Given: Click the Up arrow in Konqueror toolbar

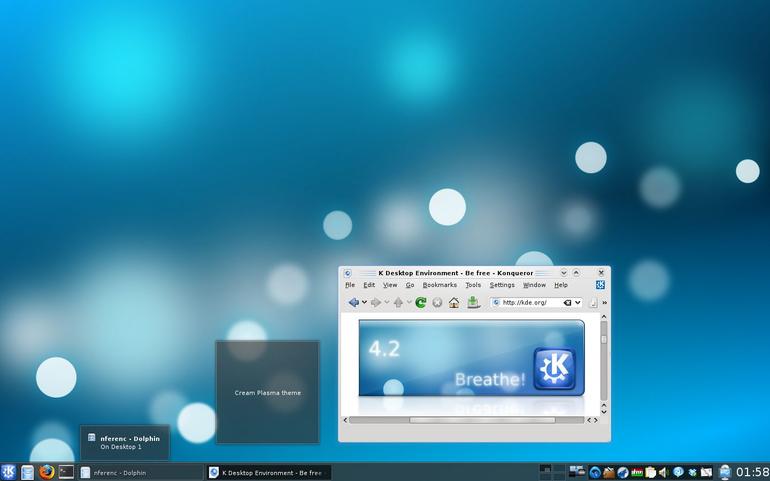Looking at the screenshot, I should (398, 303).
